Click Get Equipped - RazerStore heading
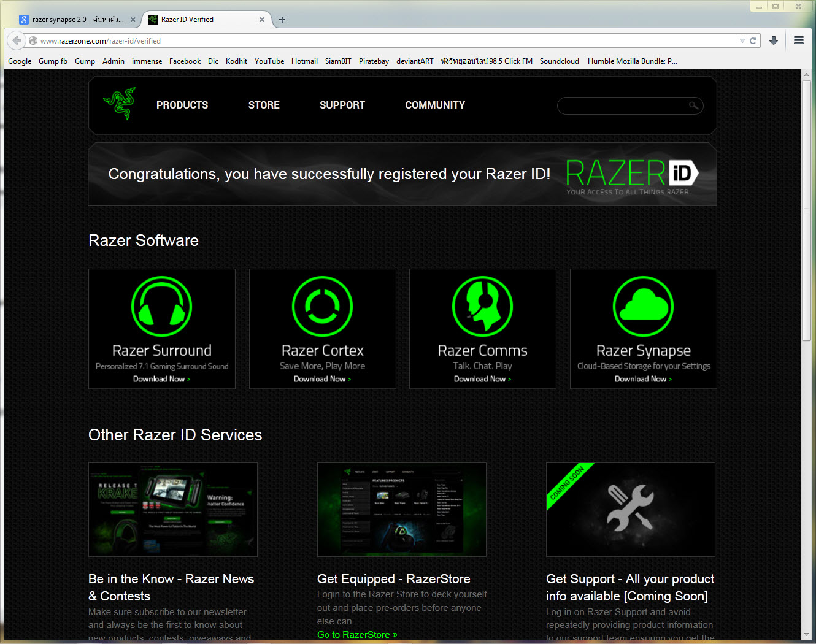 tap(394, 579)
